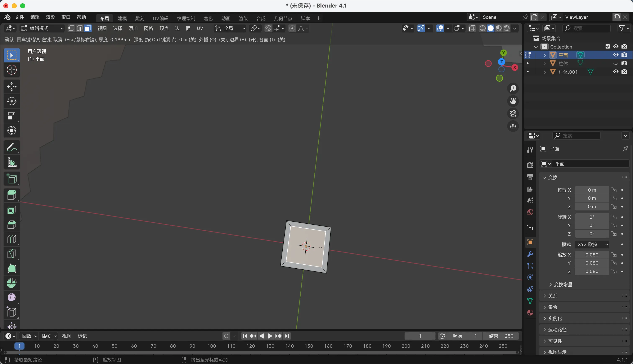Open the Modifiers wrench properties tab

pyautogui.click(x=530, y=254)
